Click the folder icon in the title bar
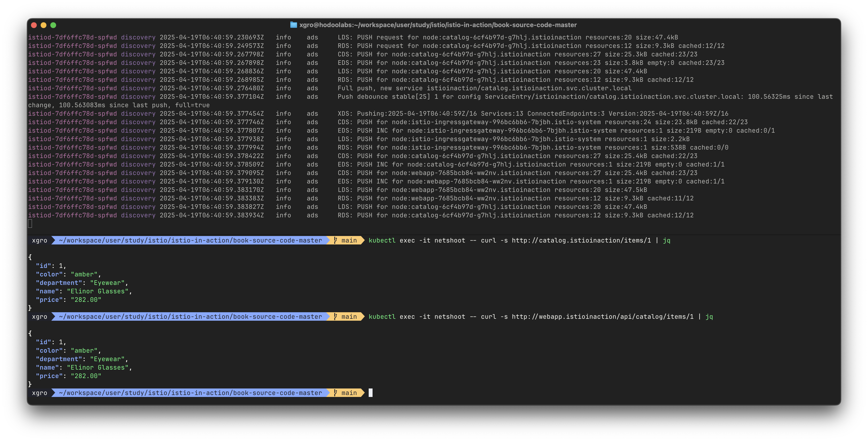 click(x=293, y=25)
